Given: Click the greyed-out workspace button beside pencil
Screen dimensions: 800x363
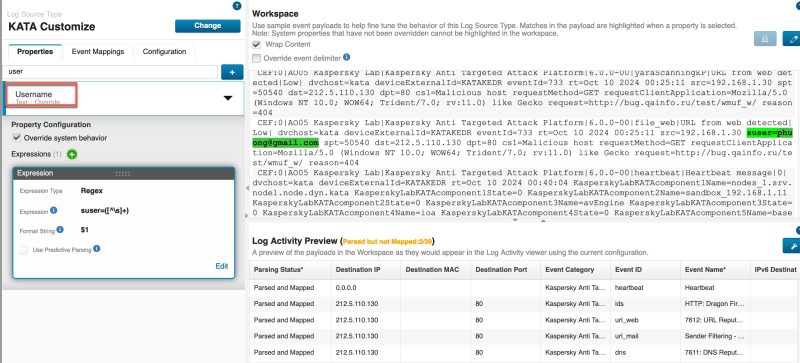Looking at the screenshot, I should 765,39.
